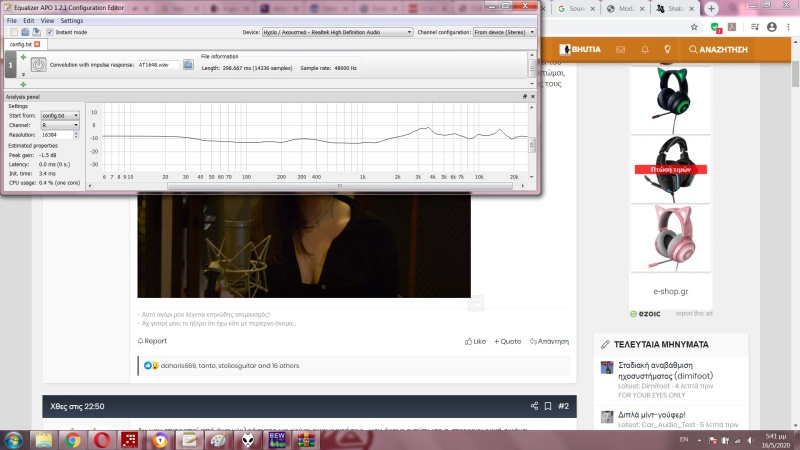Click the analysis graph vertical scrollbar handle
800x450 pixels.
click(532, 144)
